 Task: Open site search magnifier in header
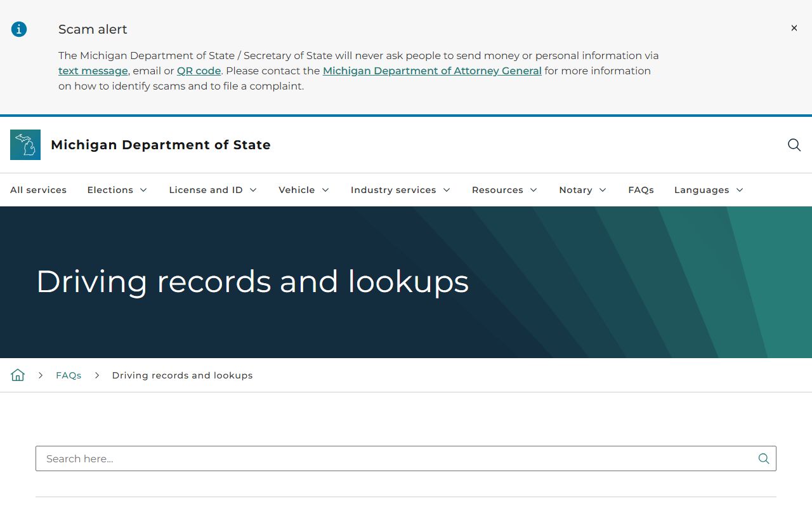point(794,145)
